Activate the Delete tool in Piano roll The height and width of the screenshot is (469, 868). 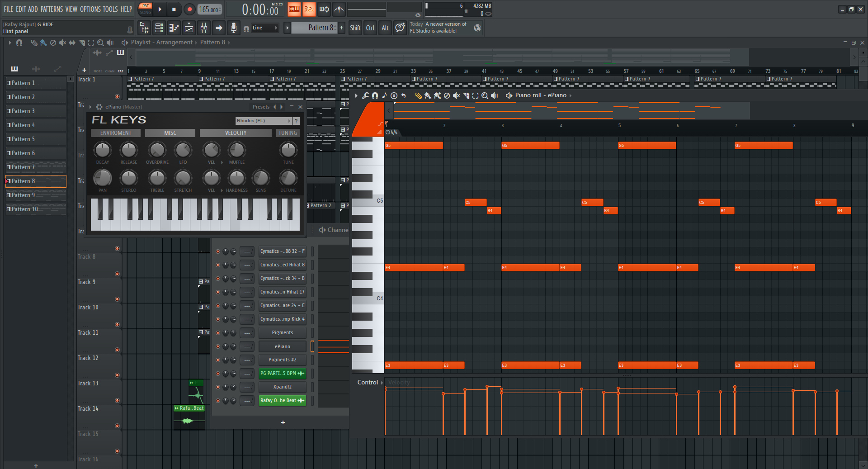tap(447, 95)
